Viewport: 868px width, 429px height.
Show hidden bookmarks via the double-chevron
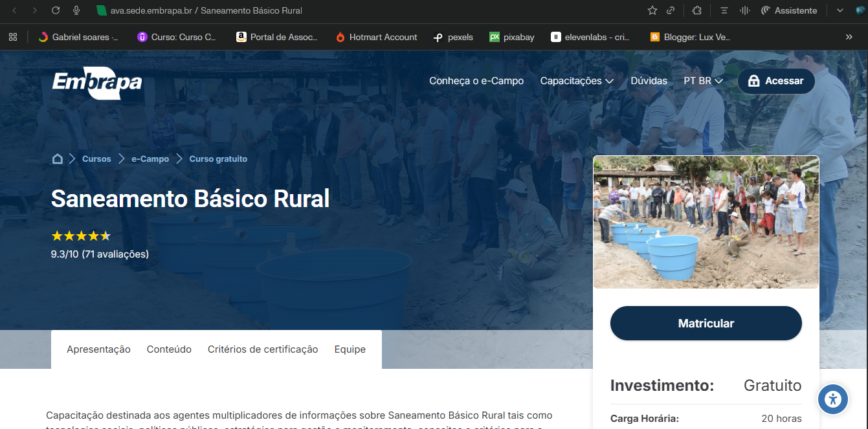point(849,37)
